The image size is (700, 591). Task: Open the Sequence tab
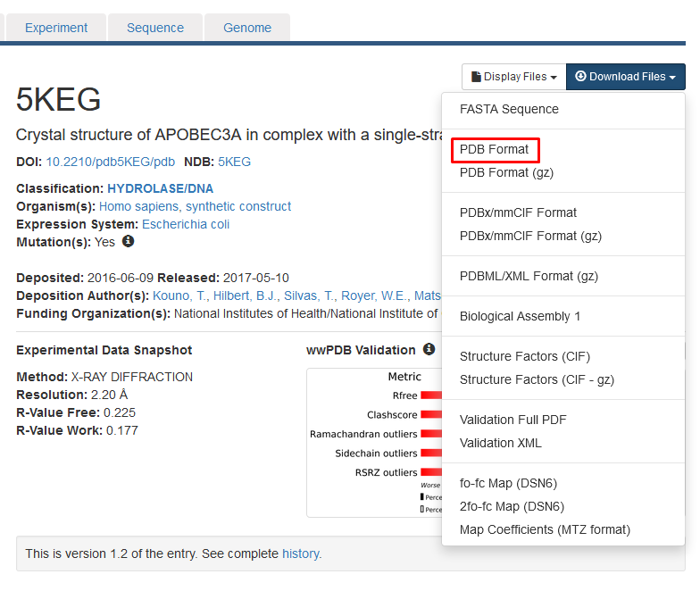pyautogui.click(x=155, y=28)
